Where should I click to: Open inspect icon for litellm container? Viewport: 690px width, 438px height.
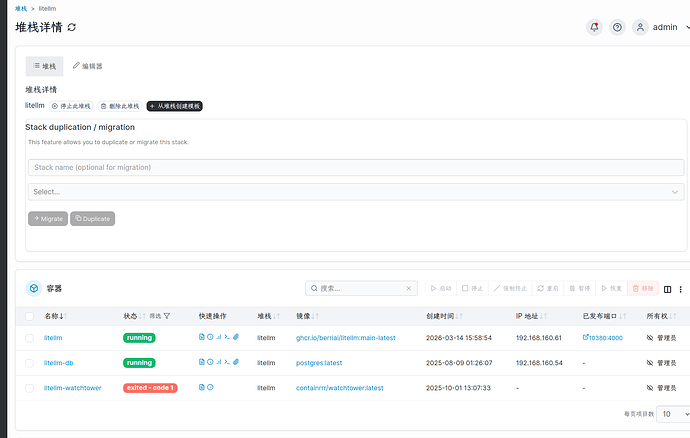(x=210, y=337)
